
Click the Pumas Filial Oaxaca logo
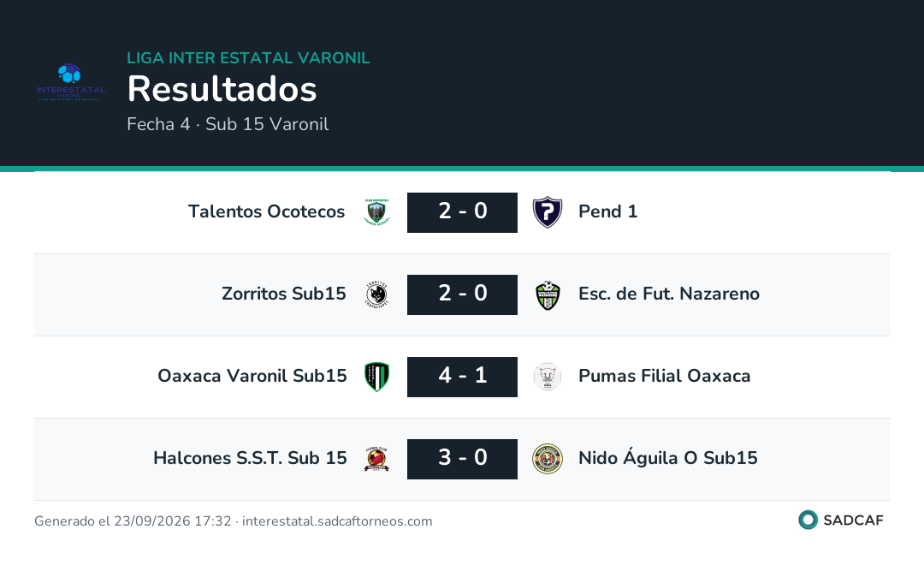[x=548, y=377]
